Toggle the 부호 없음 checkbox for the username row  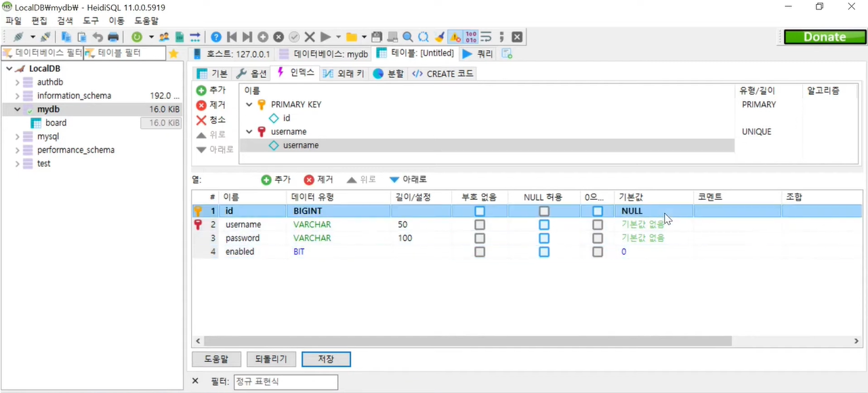[480, 224]
